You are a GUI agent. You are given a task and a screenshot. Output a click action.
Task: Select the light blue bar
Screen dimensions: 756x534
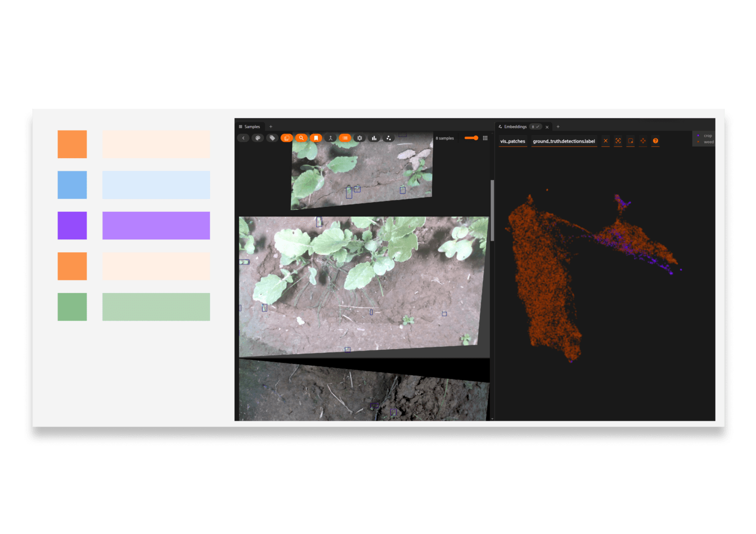point(156,185)
